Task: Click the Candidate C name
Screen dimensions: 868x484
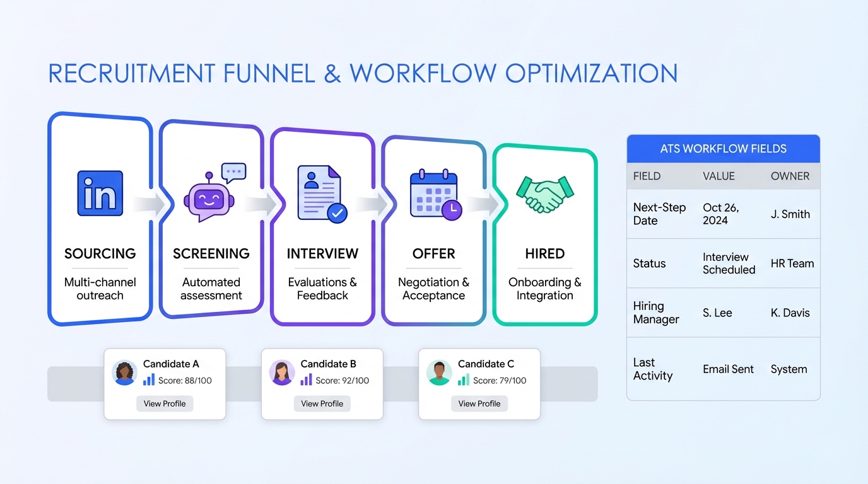Action: point(486,364)
